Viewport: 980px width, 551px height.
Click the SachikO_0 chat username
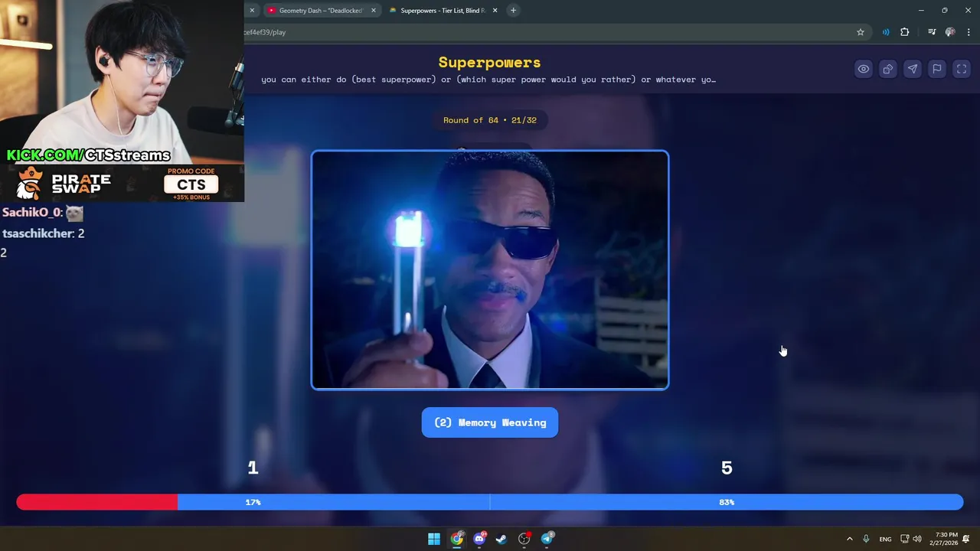[x=32, y=213]
